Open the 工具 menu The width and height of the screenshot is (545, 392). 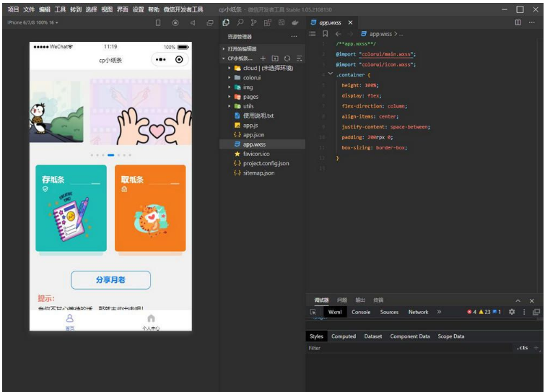pos(61,9)
